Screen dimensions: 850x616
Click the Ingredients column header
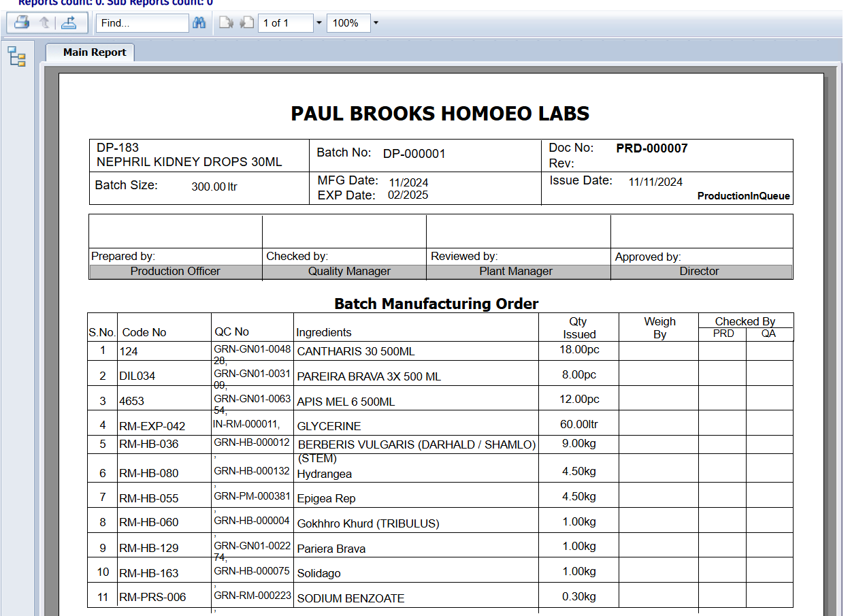[324, 333]
